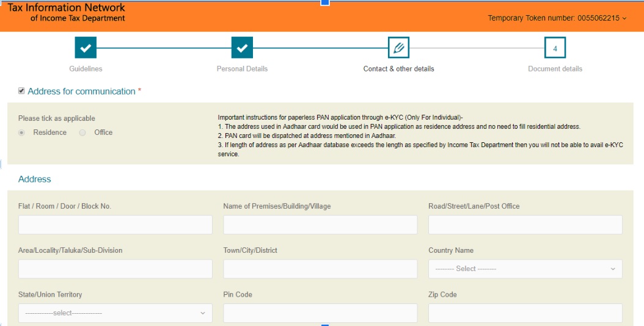Click the Road/Street/Lane/Post Office field
The width and height of the screenshot is (644, 326).
tap(525, 225)
